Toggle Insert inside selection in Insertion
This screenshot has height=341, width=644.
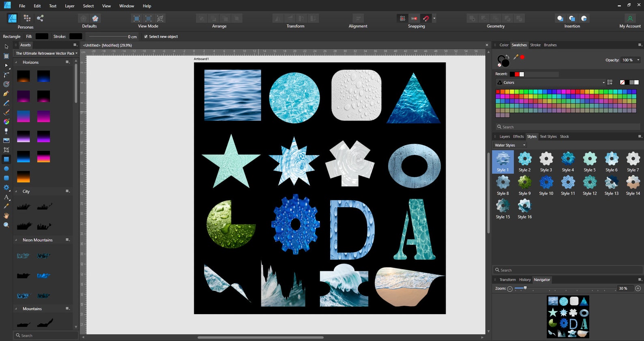[x=584, y=18]
